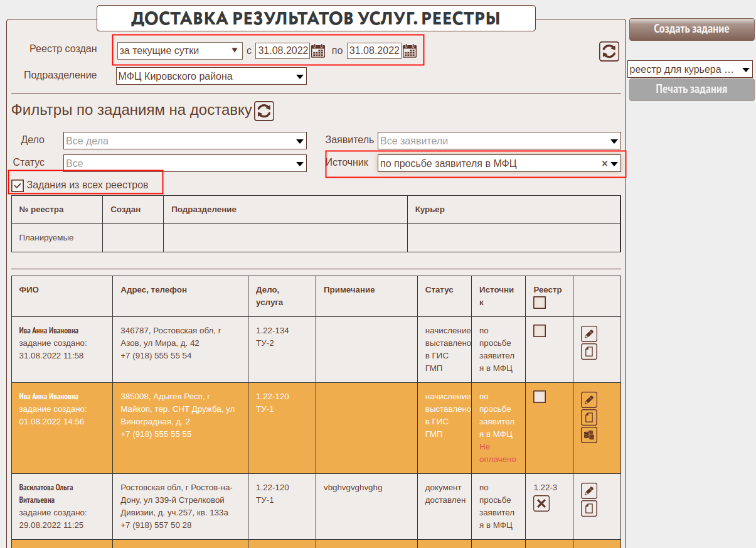Tick the select-all checkbox under Реестр header

(539, 303)
